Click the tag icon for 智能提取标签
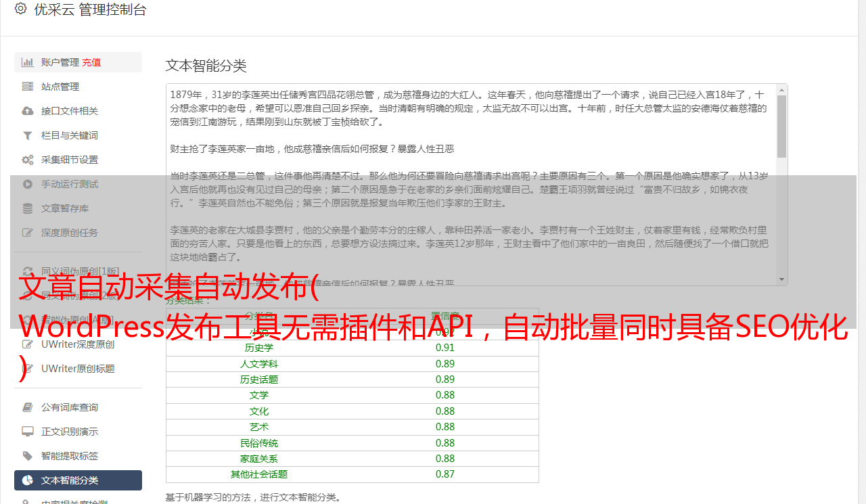The width and height of the screenshot is (866, 504). (x=27, y=456)
